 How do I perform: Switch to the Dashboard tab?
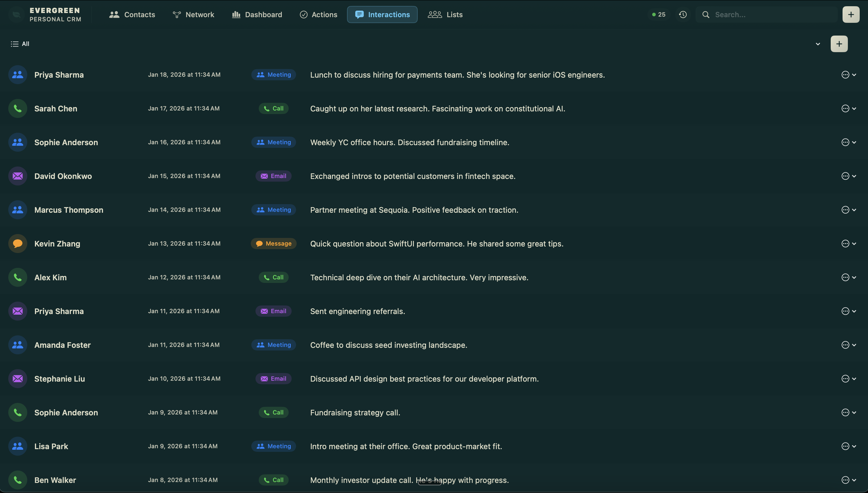tap(257, 15)
